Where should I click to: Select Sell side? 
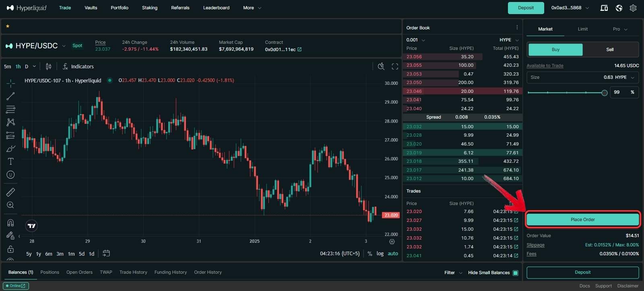coord(610,49)
